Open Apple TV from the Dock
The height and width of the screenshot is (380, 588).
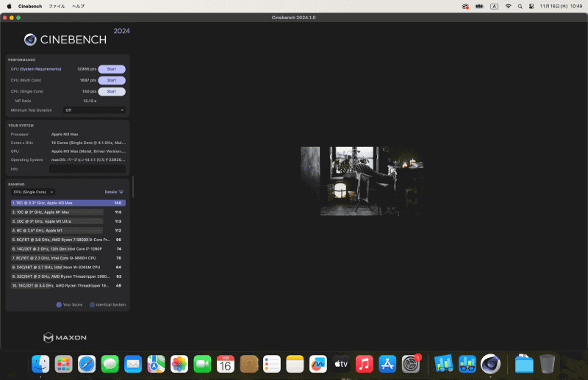point(341,364)
